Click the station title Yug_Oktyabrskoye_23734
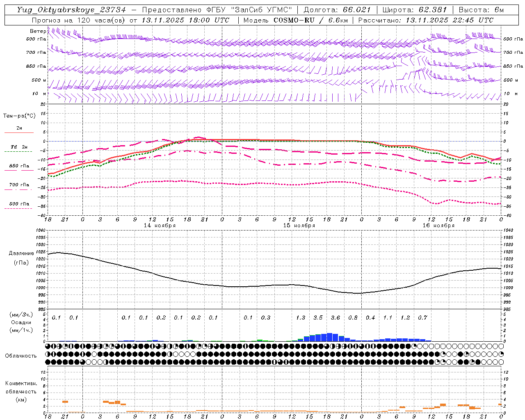525x420 pixels. [71, 10]
